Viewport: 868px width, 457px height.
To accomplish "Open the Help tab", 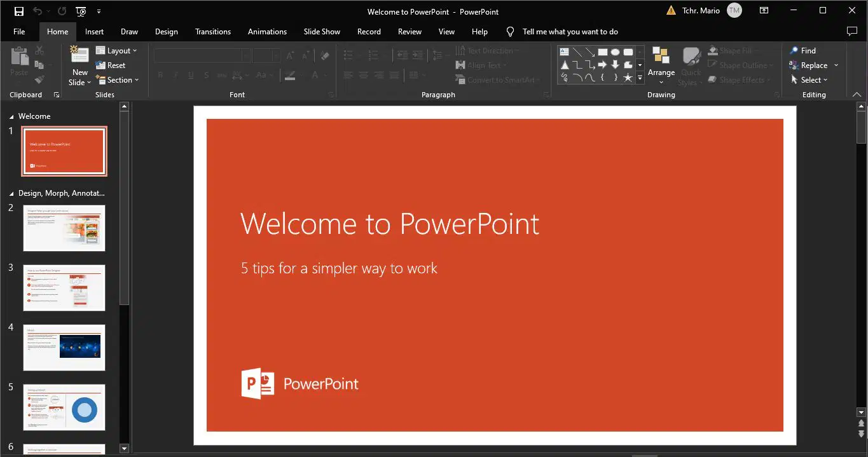I will (479, 31).
